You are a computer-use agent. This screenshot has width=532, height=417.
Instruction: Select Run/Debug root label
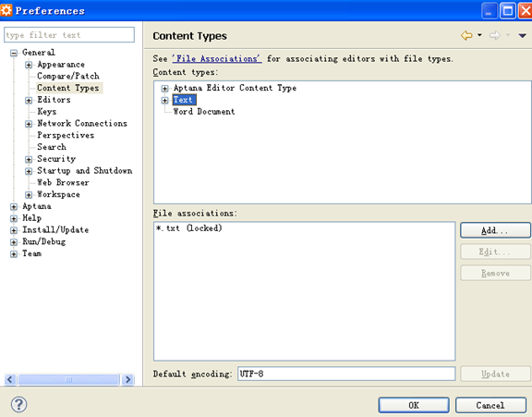43,241
